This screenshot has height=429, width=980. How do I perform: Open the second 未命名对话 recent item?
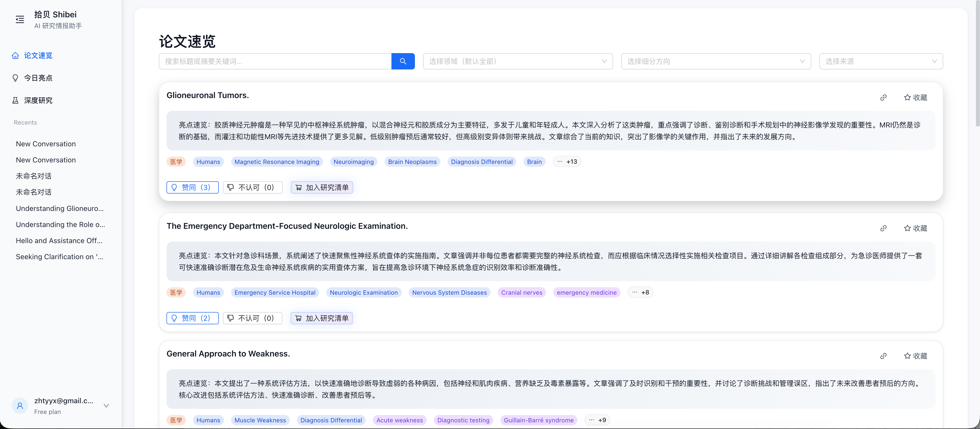pos(33,192)
